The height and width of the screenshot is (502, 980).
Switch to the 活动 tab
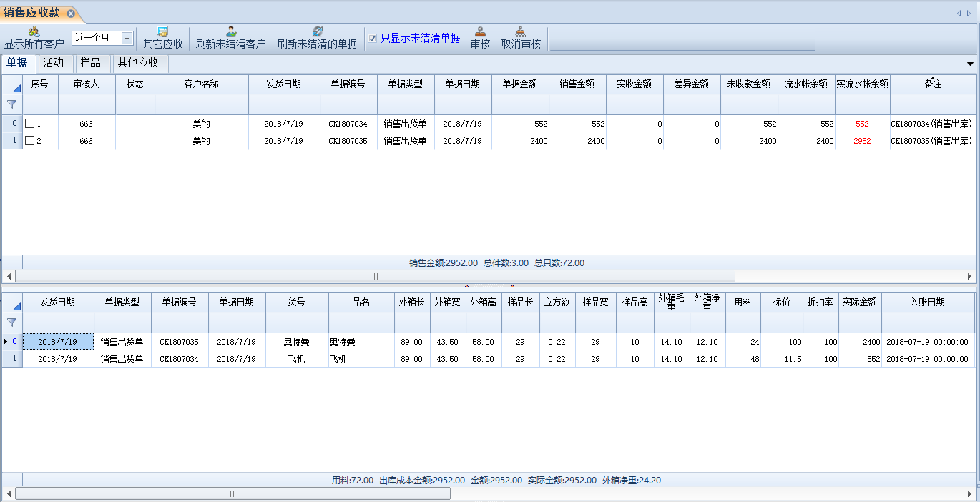tap(53, 63)
